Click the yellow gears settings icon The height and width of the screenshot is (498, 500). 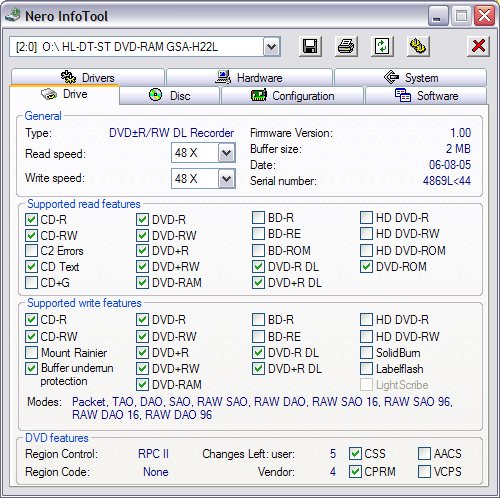[418, 46]
